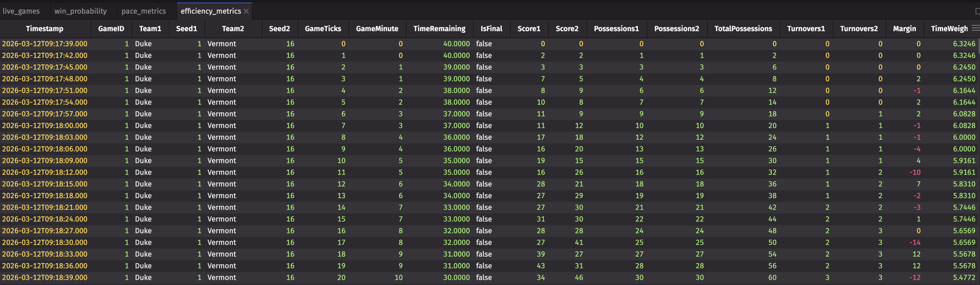Image resolution: width=980 pixels, height=285 pixels.
Task: Maximize the table panel
Action: 977,11
